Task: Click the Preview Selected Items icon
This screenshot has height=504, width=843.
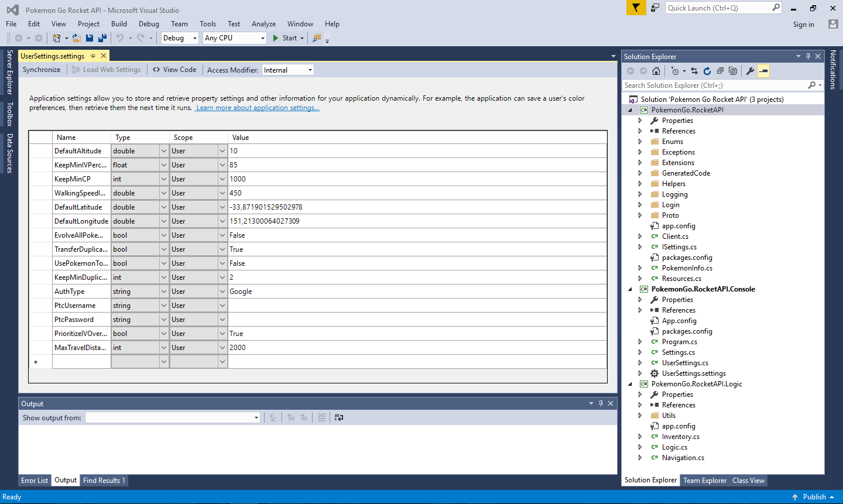Action: (763, 71)
